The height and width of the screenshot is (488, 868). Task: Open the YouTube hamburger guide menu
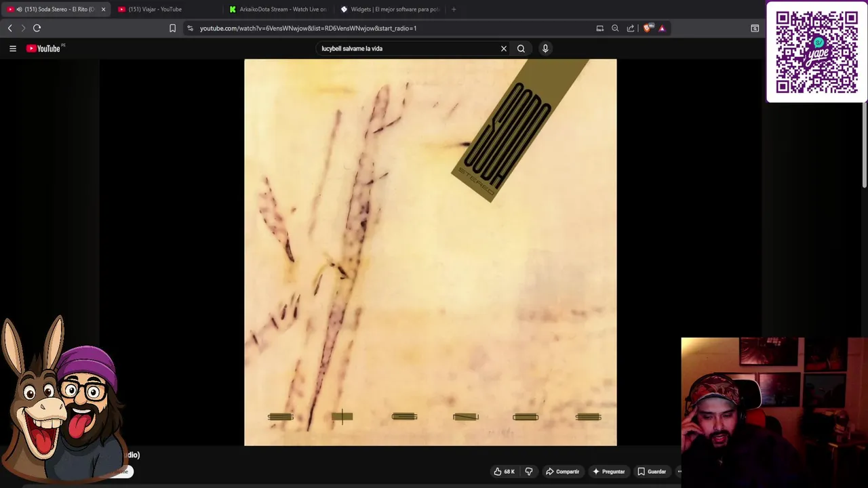[x=12, y=48]
